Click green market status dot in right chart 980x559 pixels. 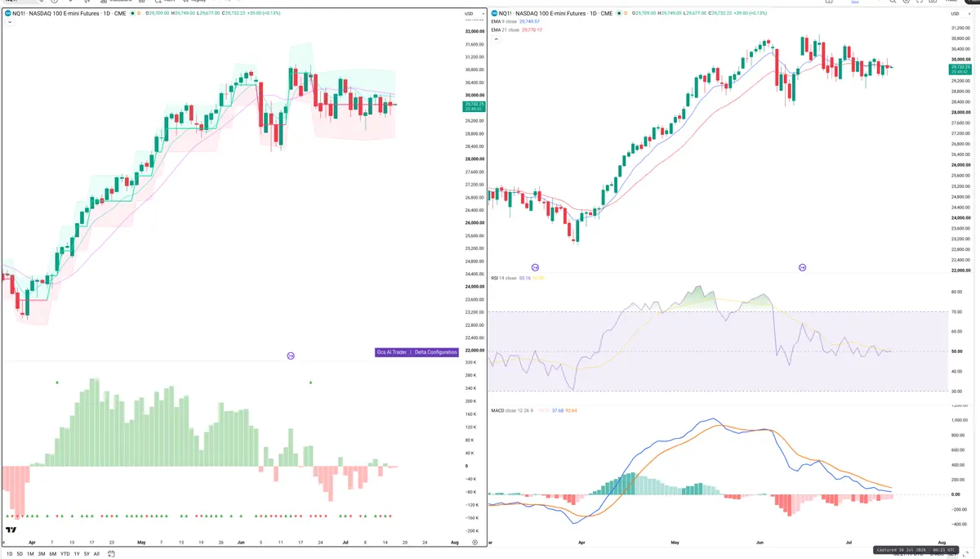point(619,13)
